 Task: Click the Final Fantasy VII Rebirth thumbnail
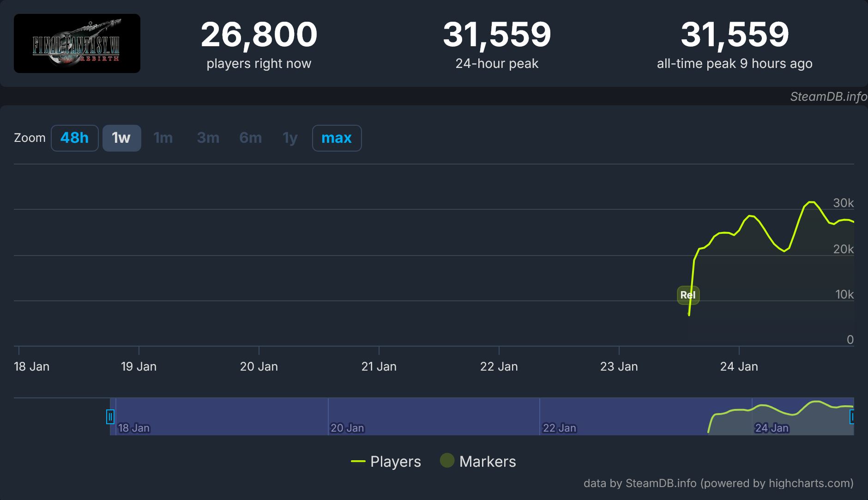(77, 43)
